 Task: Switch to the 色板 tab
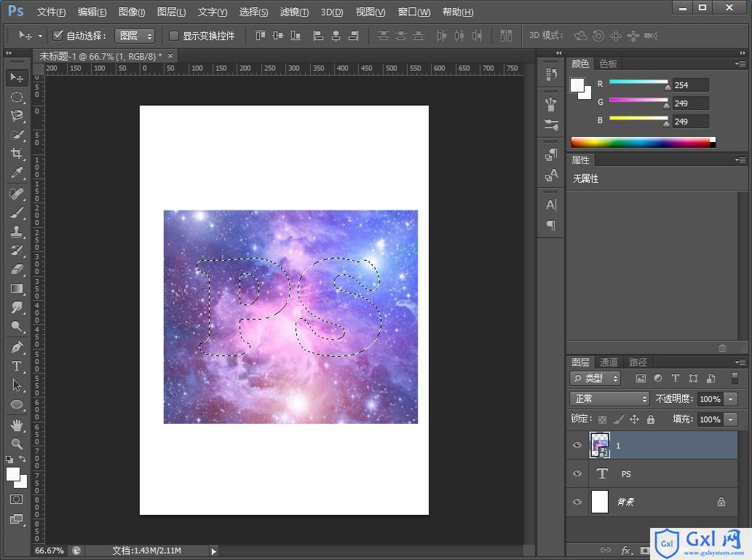point(608,64)
